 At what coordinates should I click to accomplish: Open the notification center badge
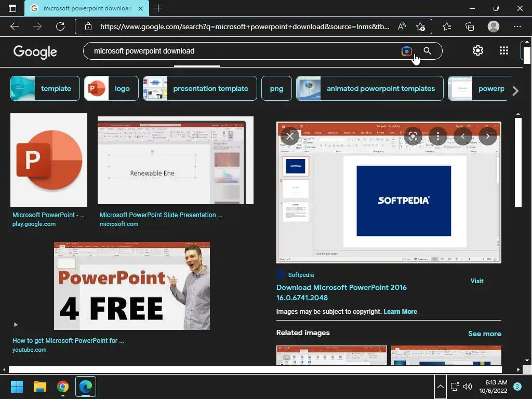pos(517,387)
